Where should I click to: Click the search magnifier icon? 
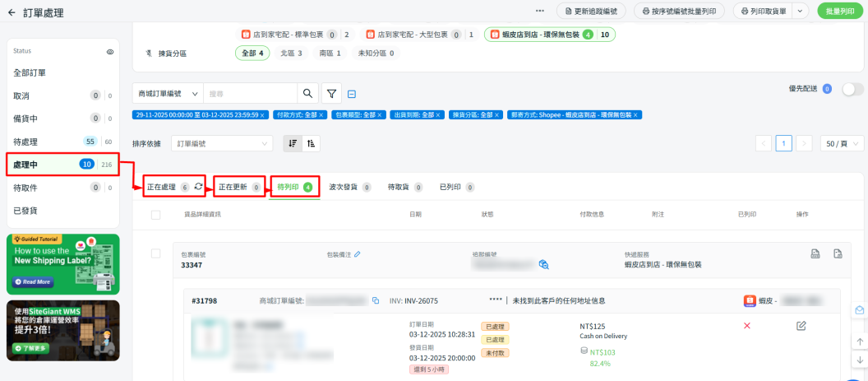pyautogui.click(x=307, y=94)
